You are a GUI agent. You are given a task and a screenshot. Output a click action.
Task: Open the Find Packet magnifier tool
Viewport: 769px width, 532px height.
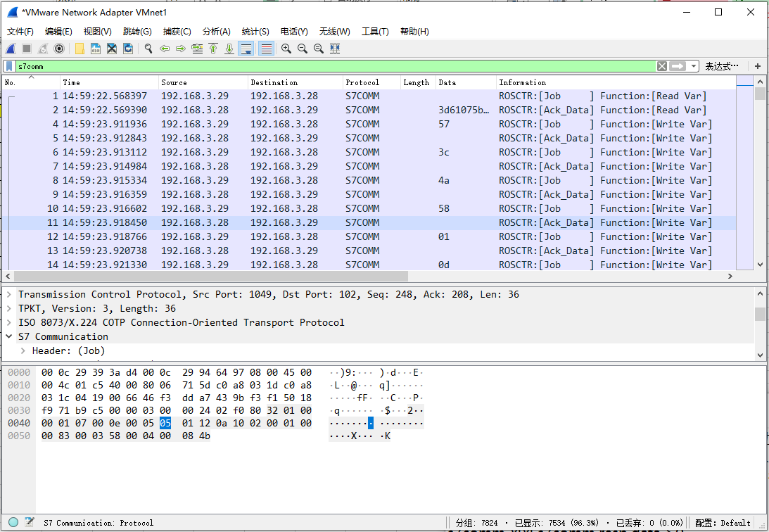tap(148, 49)
